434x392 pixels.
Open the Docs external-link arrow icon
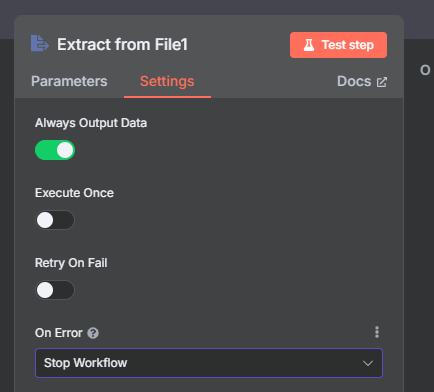click(382, 82)
